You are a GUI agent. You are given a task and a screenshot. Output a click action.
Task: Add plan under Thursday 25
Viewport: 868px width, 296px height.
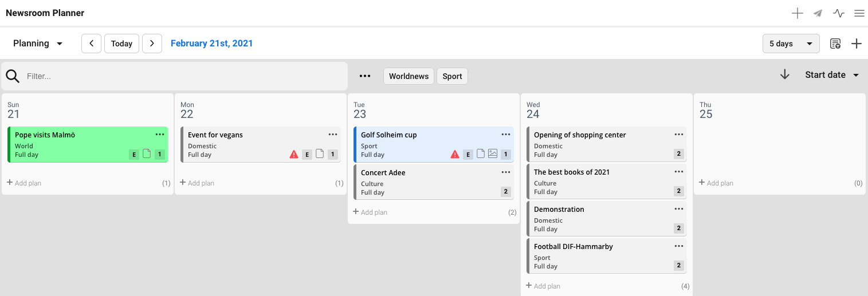coord(716,183)
